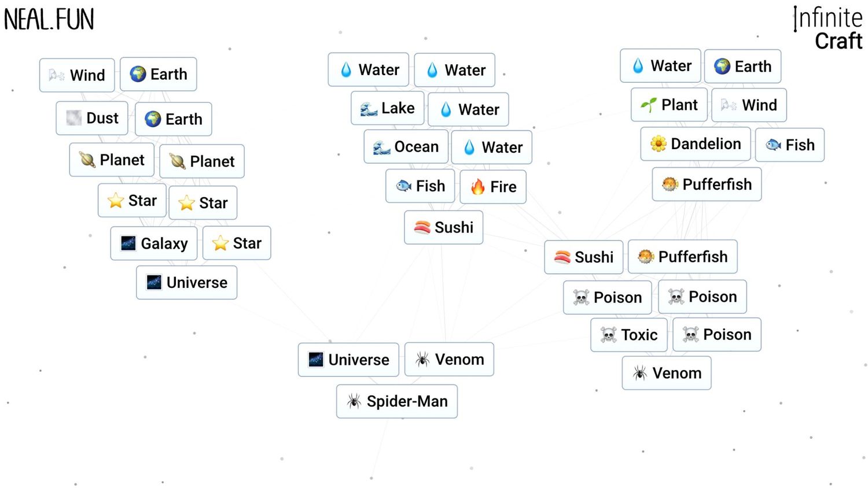Click the flame icon on Fire tile
The image size is (868, 488).
477,187
